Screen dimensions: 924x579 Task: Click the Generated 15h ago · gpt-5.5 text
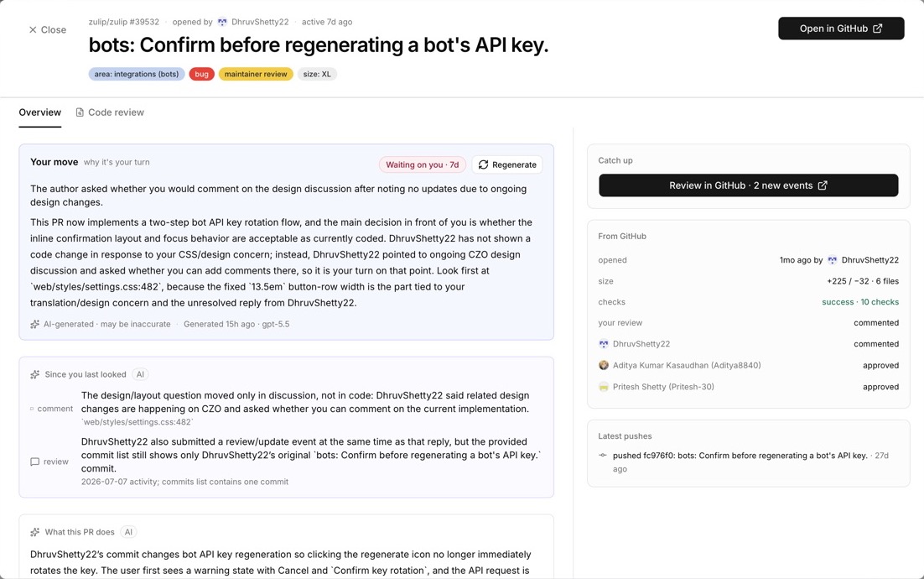(x=236, y=324)
